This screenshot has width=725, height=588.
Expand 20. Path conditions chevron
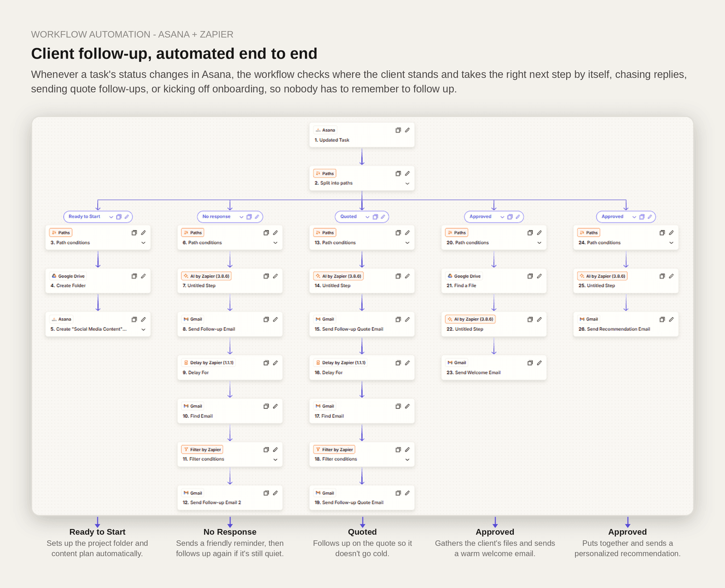click(540, 243)
